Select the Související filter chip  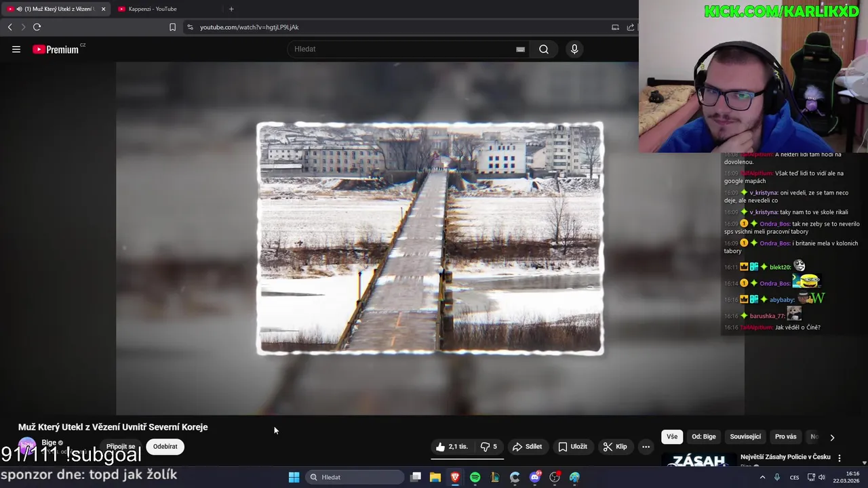(x=745, y=437)
